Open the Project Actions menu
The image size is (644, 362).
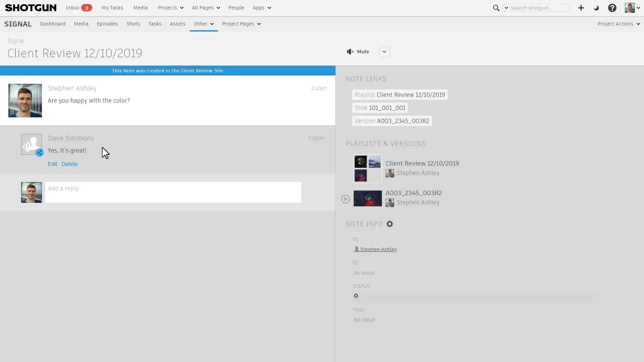[619, 24]
